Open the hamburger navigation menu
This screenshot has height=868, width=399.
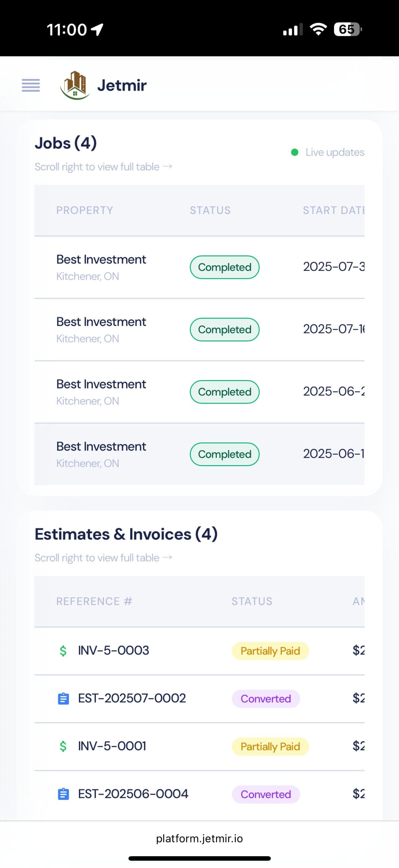click(31, 85)
